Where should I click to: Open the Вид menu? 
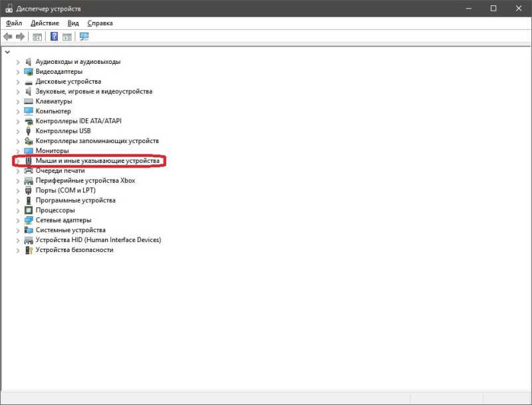[73, 23]
